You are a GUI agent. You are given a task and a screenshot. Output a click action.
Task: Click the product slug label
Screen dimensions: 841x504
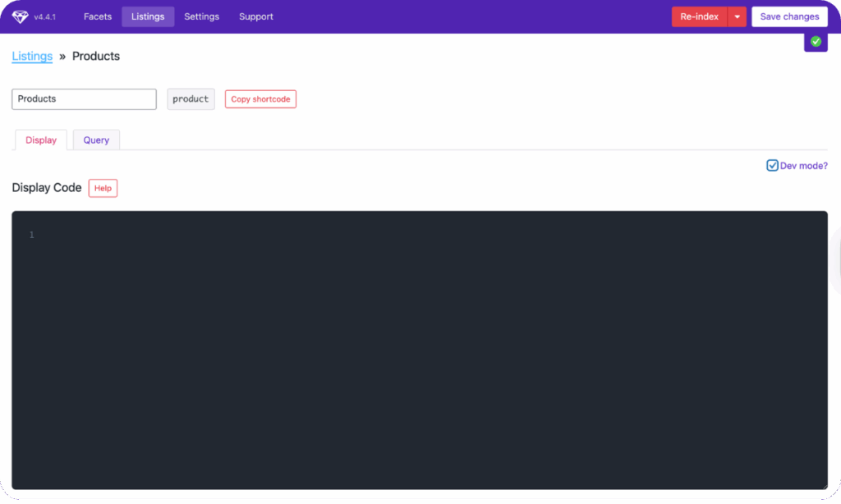tap(191, 99)
